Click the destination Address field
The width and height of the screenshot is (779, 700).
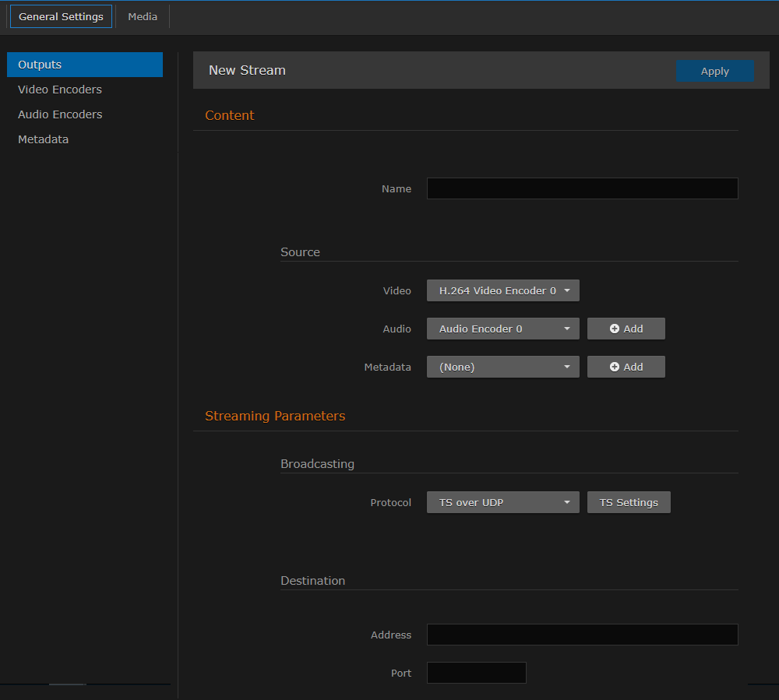click(582, 635)
